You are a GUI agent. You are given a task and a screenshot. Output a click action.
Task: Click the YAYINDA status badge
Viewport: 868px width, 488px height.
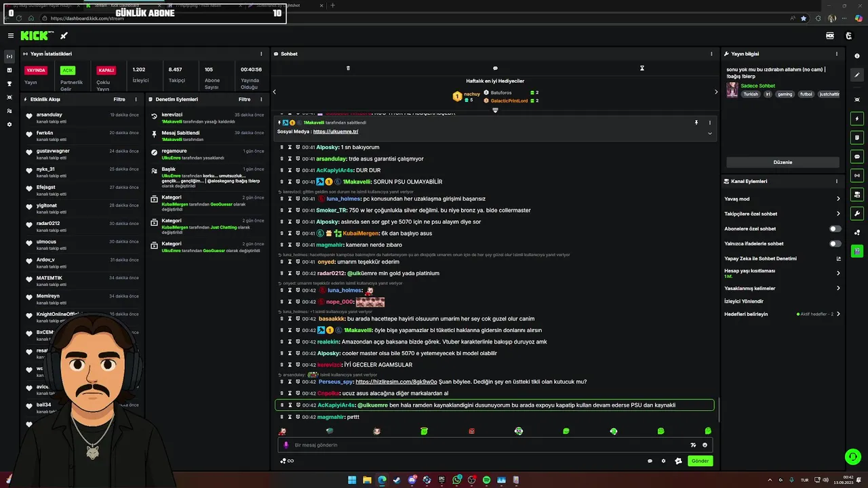[x=36, y=70]
